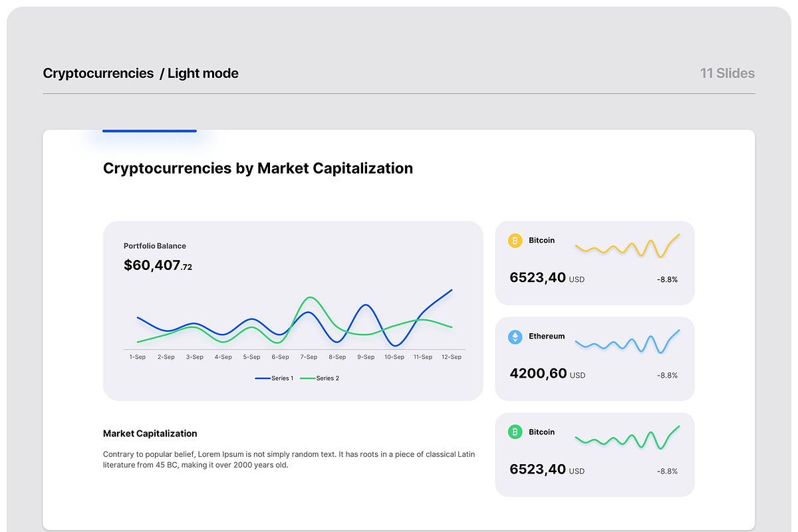798x532 pixels.
Task: Select the "Cryptocurrencies / Light mode" header
Action: [x=140, y=73]
